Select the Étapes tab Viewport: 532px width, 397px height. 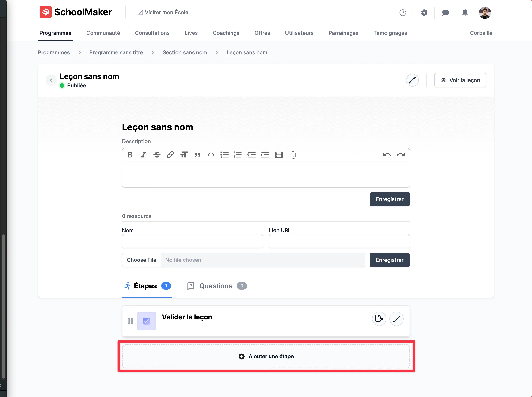147,286
